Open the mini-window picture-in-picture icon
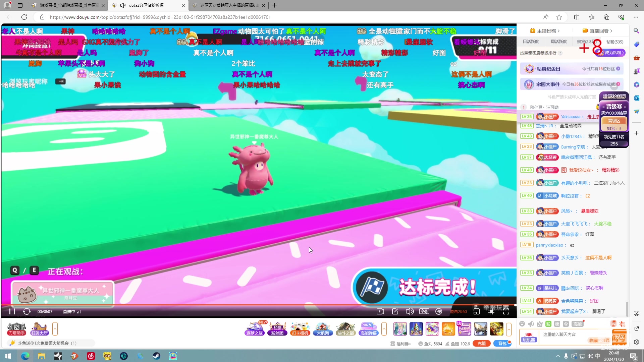Screen dimensions: 644x362 coord(477,311)
